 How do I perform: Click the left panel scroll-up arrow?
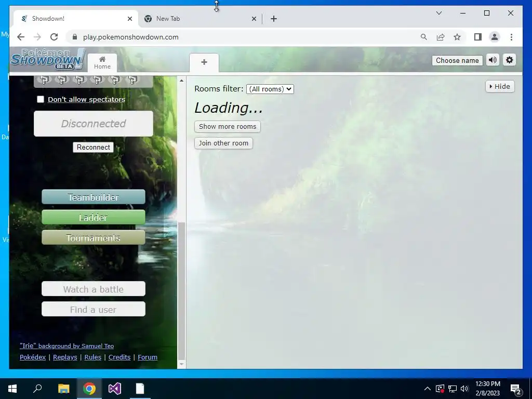181,81
